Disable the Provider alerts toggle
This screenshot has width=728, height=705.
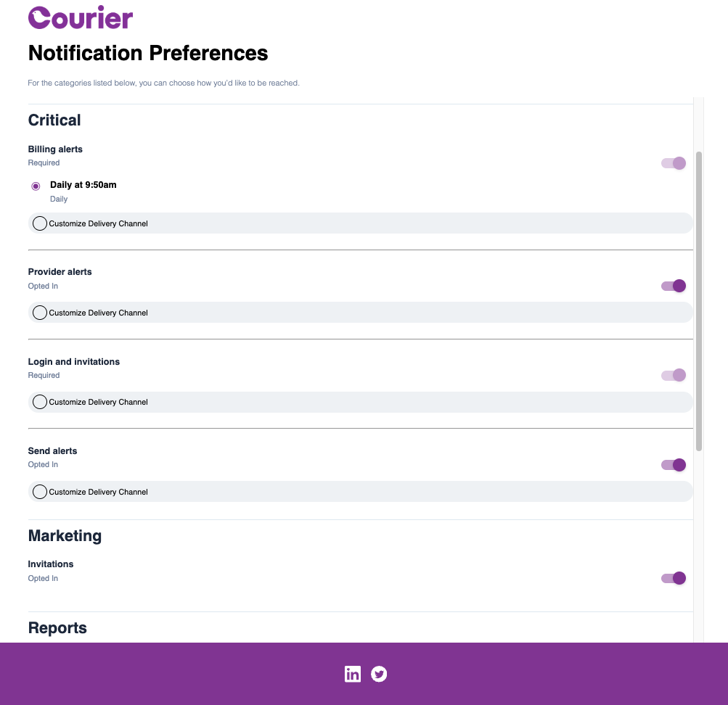click(673, 286)
